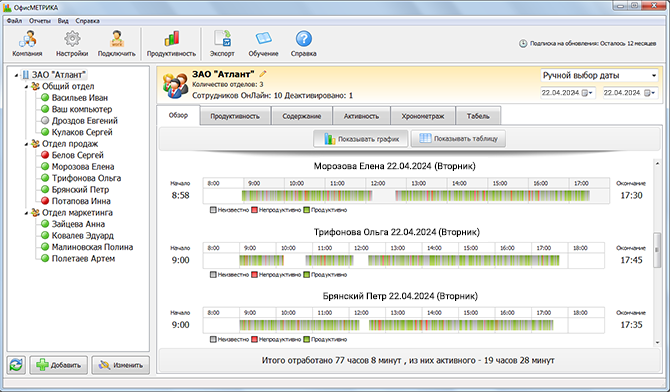Viewport: 670px width, 392px height.
Task: Click the Изменить button
Action: [120, 365]
